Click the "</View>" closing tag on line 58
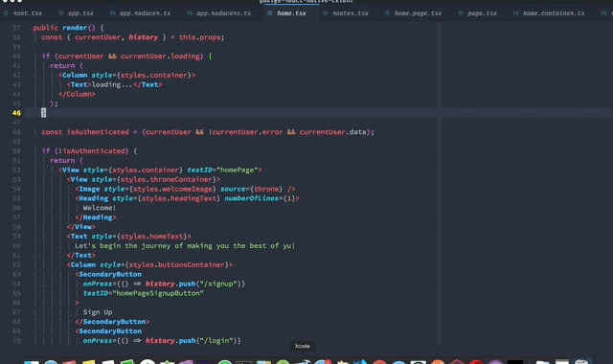 [80, 227]
